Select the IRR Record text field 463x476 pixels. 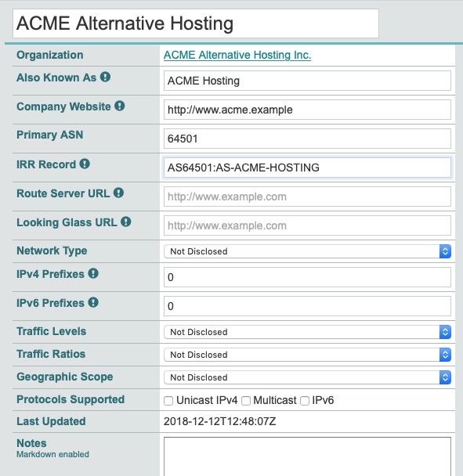coord(307,168)
